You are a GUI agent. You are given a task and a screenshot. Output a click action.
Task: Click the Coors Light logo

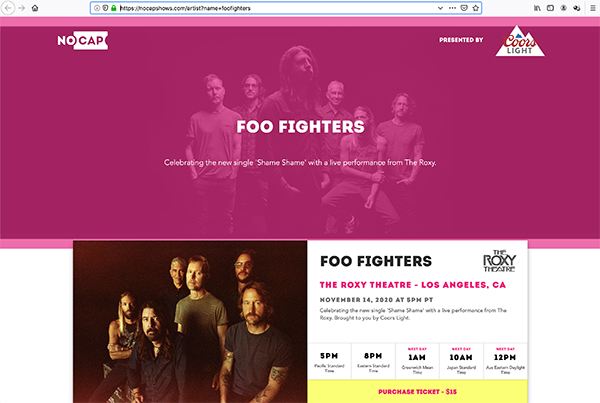[520, 41]
